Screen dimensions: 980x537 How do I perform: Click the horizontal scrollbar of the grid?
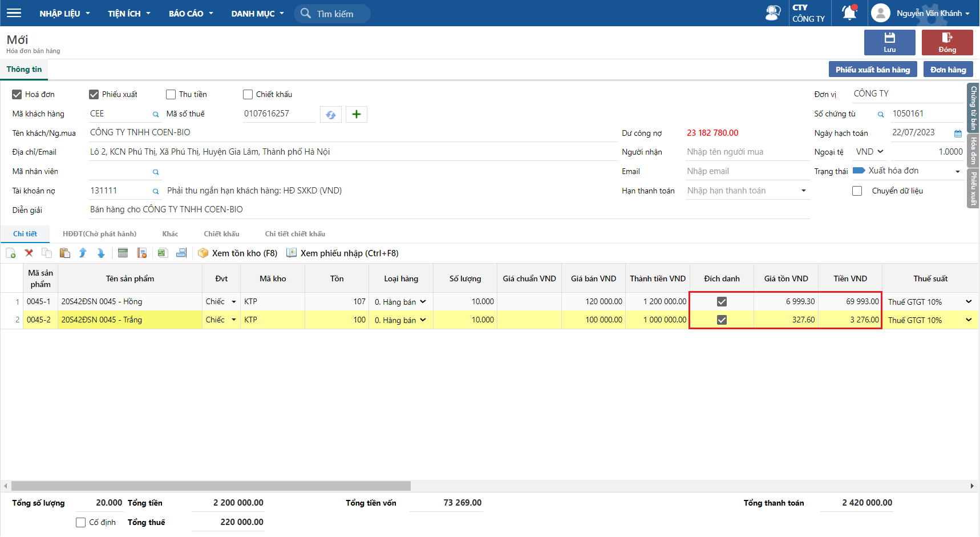[x=211, y=486]
